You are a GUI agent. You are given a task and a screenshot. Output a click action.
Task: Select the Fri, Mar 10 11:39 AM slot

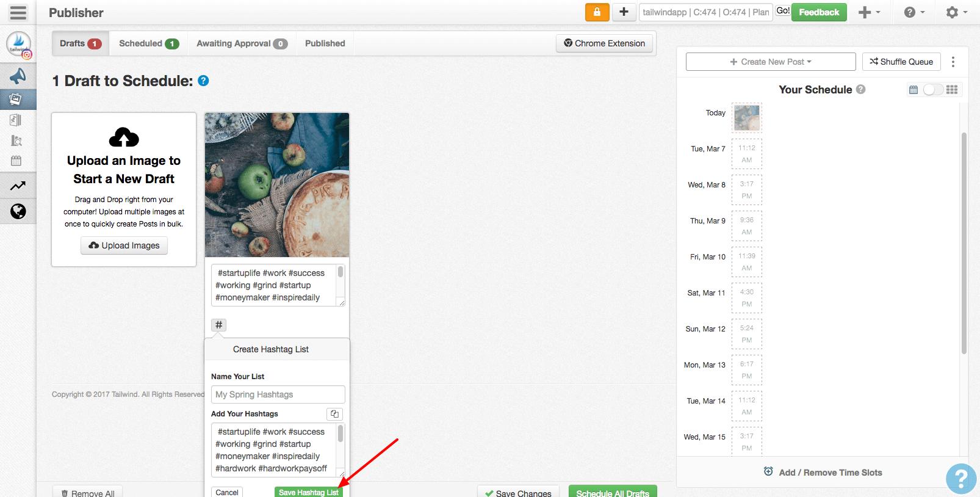coord(747,262)
